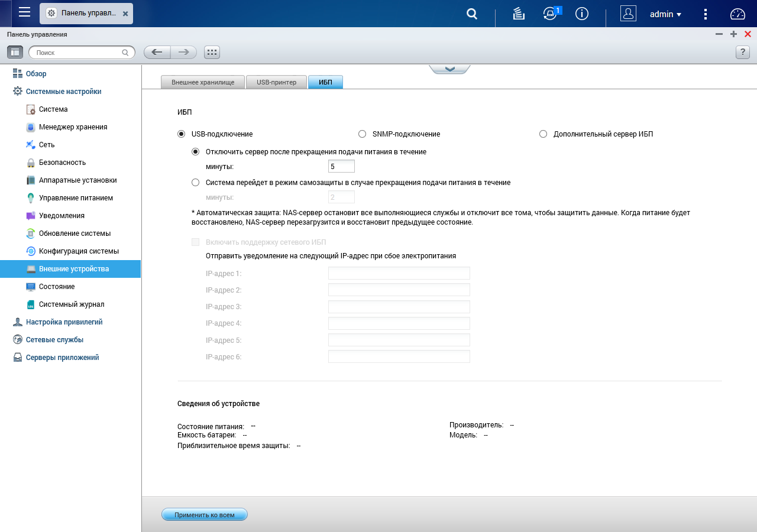Open the main hamburger menu

point(24,12)
